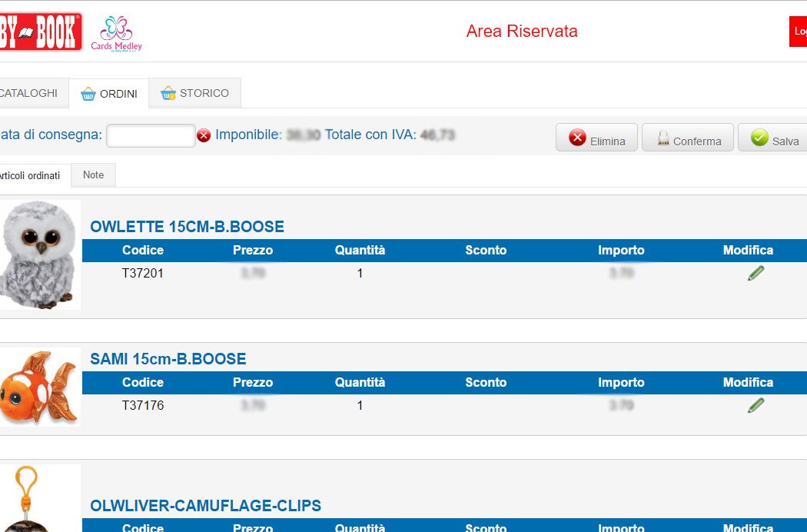Click the pencil edit icon for SAMI
This screenshot has height=532, width=807.
point(756,405)
